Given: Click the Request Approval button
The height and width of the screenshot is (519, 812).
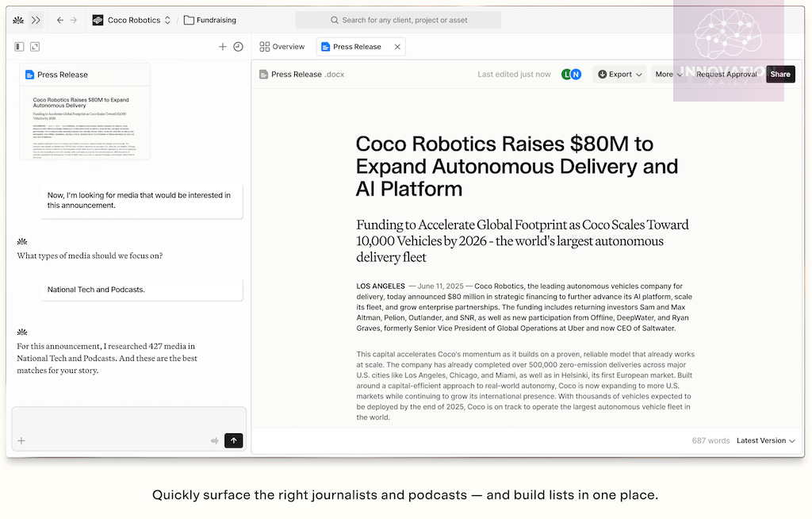Looking at the screenshot, I should pyautogui.click(x=726, y=74).
